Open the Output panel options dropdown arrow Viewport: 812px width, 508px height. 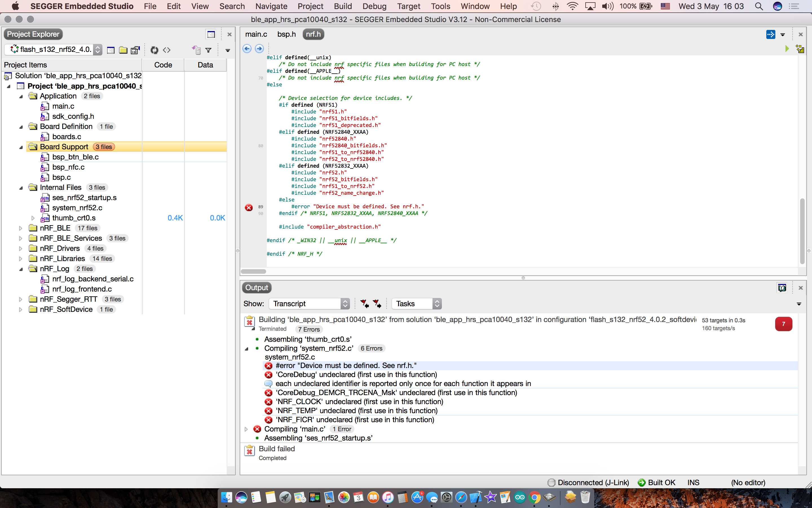tap(799, 304)
